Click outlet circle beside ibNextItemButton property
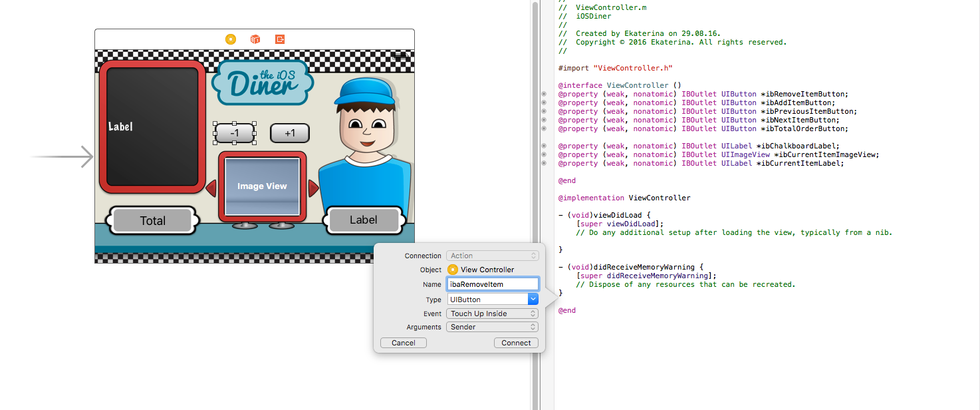Screen dimensions: 980x410 (x=544, y=120)
